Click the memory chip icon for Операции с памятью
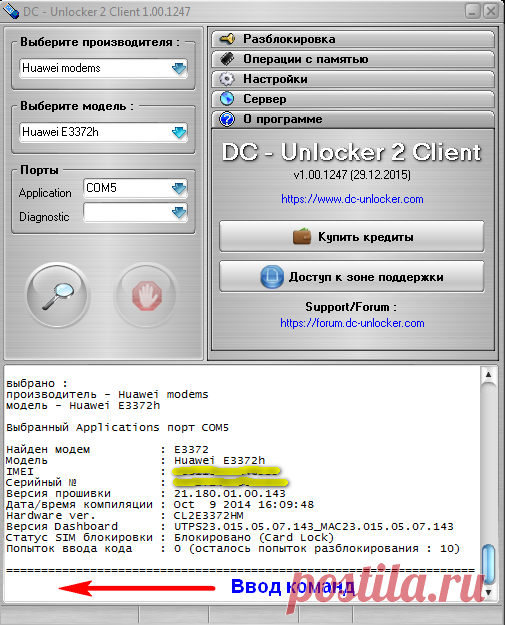 coord(227,59)
